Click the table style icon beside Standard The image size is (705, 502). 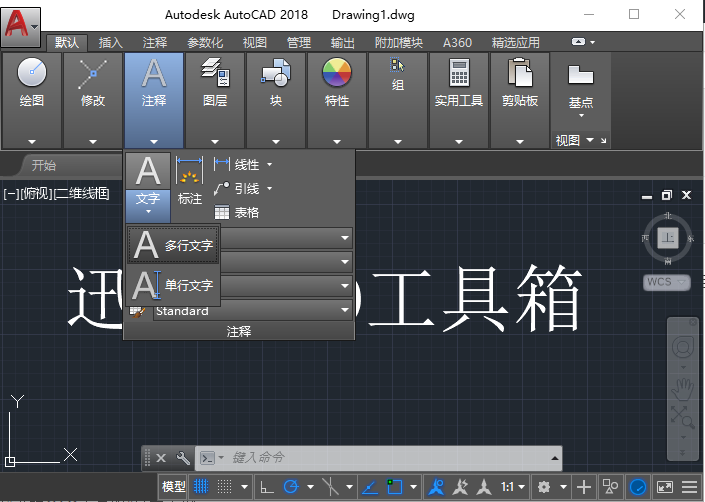tap(138, 311)
